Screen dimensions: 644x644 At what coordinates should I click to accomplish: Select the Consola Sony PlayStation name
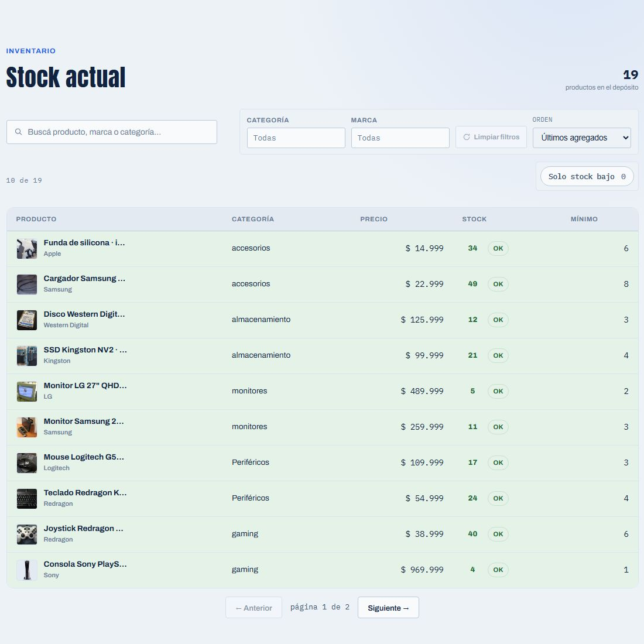pyautogui.click(x=85, y=564)
